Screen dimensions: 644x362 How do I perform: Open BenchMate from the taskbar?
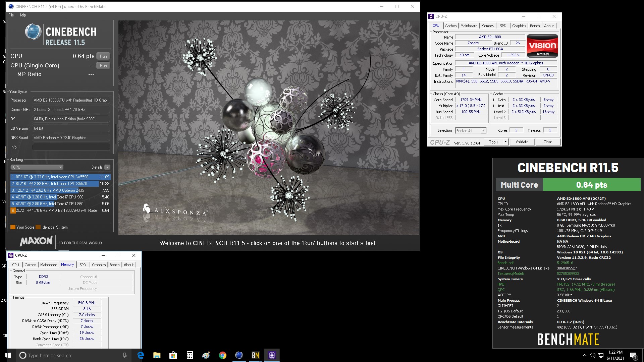[255, 355]
